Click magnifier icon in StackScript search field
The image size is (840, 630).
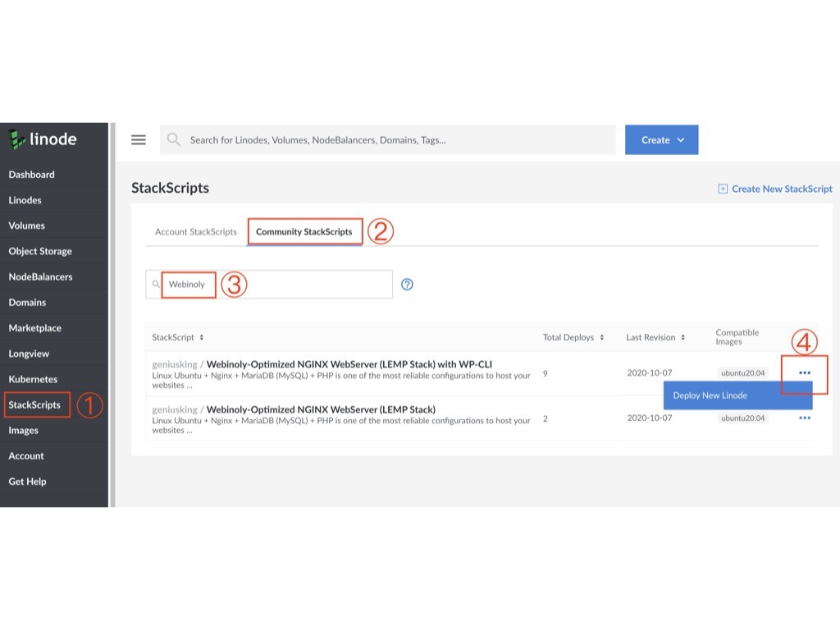156,284
